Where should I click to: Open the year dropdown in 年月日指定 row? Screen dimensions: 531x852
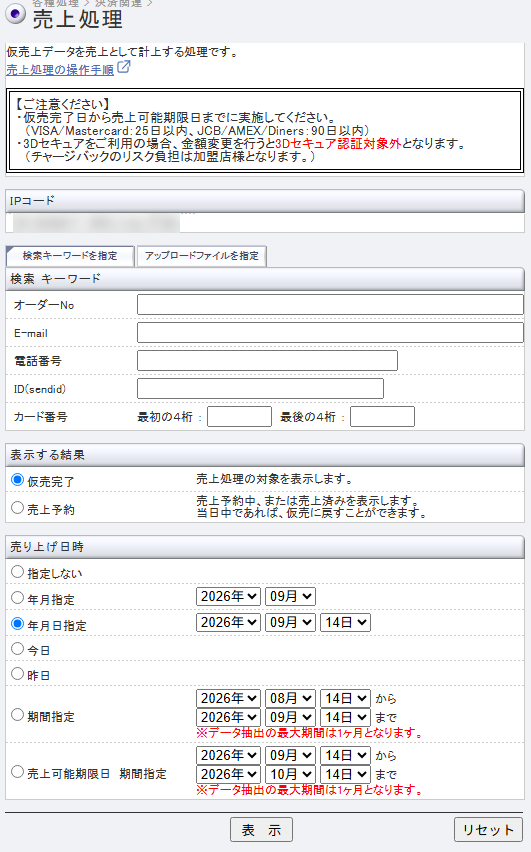(228, 623)
